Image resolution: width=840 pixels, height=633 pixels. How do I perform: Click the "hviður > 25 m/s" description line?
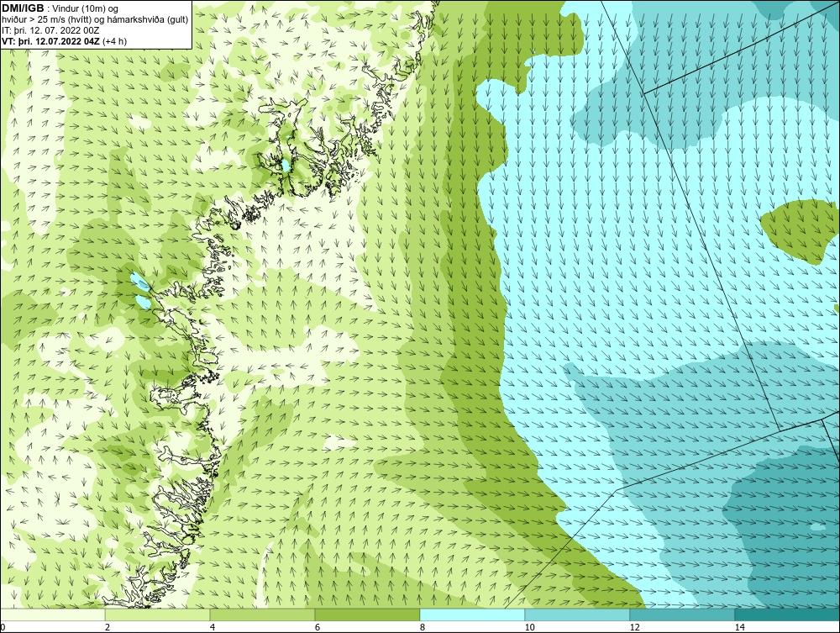point(96,19)
